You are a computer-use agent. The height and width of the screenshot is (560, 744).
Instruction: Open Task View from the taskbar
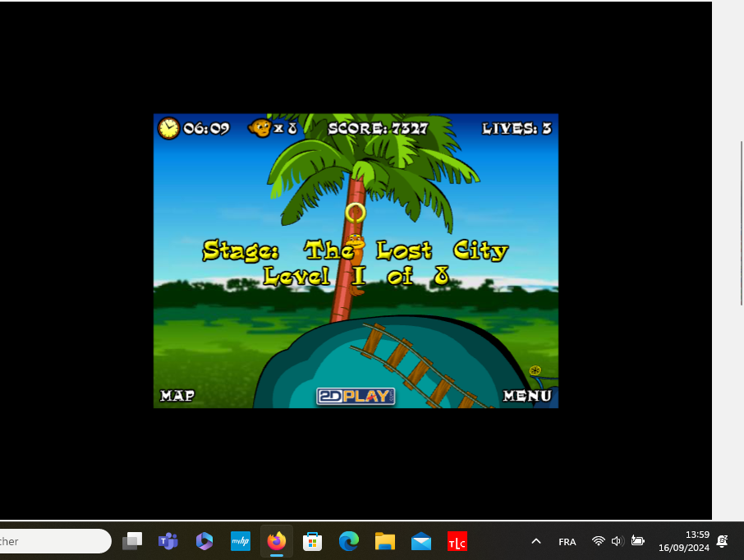click(132, 541)
